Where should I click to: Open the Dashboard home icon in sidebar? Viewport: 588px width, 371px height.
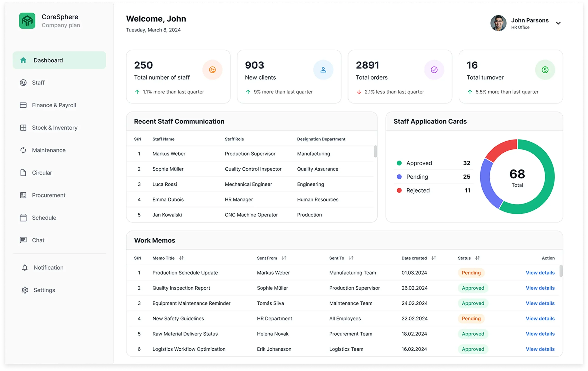tap(24, 60)
